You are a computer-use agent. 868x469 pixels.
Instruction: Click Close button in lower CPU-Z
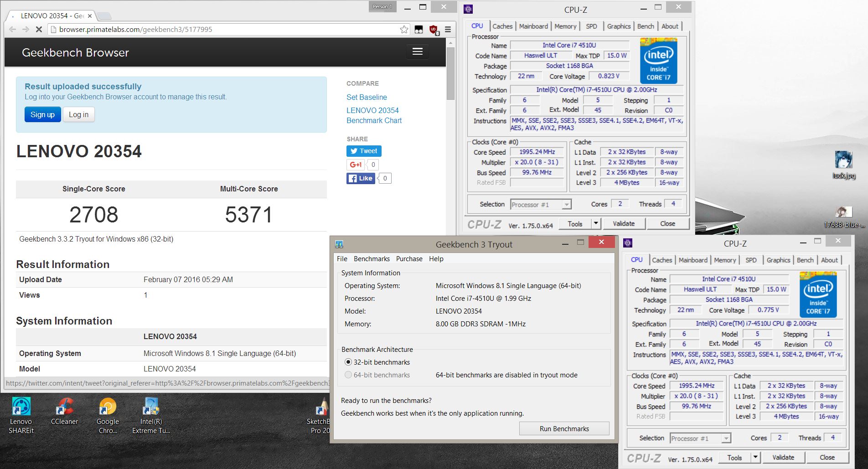click(827, 457)
